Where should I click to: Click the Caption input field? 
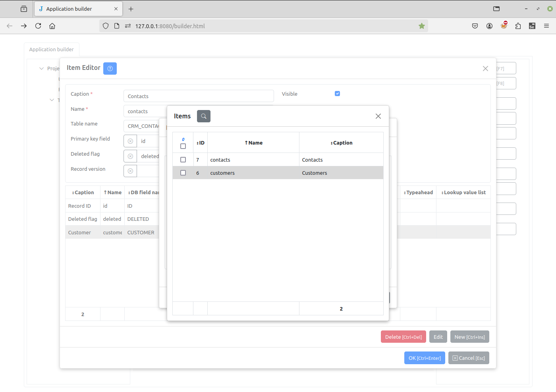coord(199,96)
